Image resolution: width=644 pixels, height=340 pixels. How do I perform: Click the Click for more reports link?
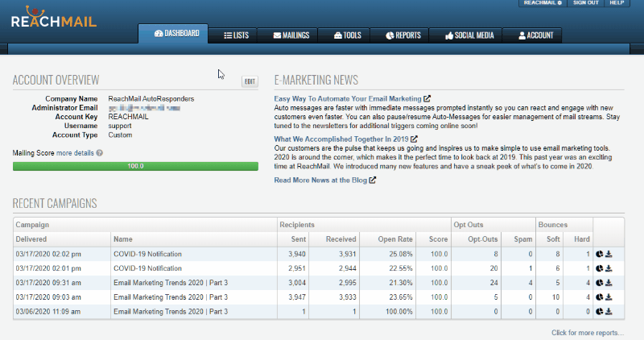point(588,333)
